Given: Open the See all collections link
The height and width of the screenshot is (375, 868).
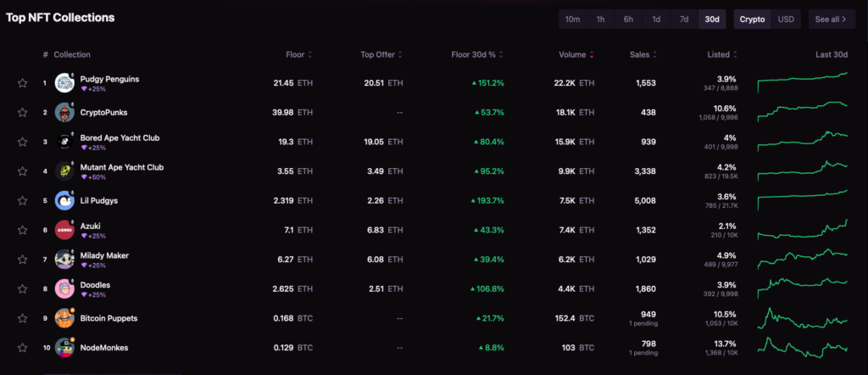Looking at the screenshot, I should [832, 20].
